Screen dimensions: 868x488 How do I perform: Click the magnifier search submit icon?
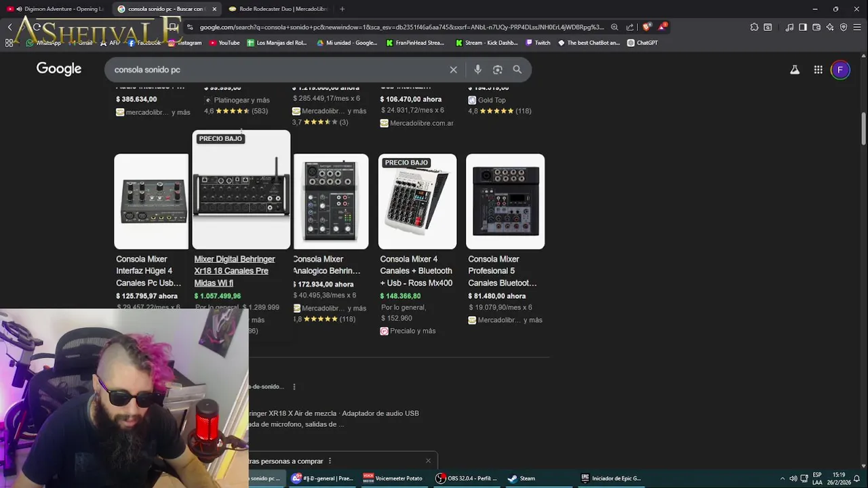pyautogui.click(x=517, y=69)
